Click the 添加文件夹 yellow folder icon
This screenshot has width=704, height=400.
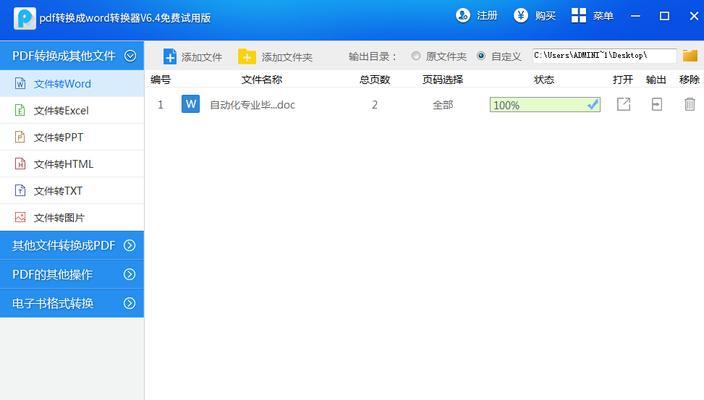pyautogui.click(x=246, y=57)
